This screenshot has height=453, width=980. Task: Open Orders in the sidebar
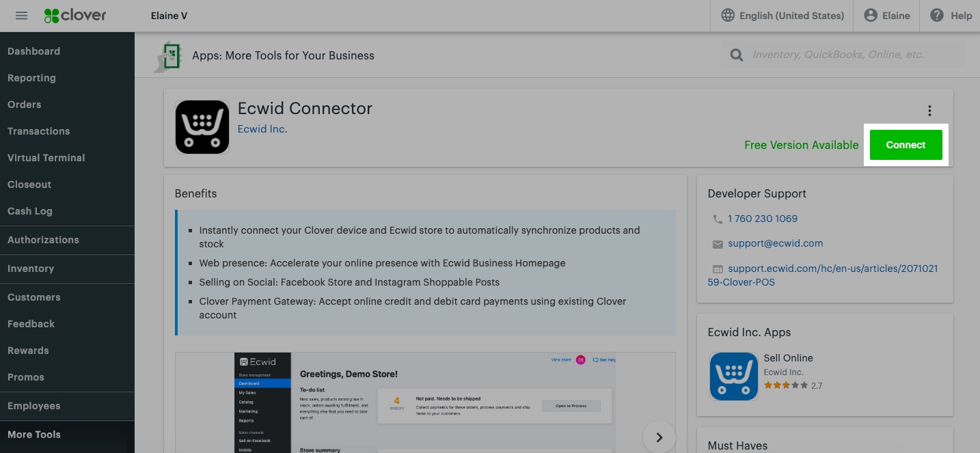24,105
